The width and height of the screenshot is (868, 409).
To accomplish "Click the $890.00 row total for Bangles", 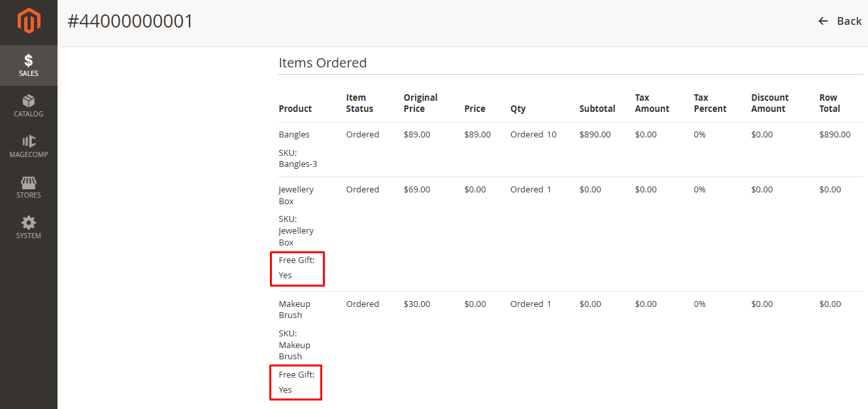I will (835, 134).
